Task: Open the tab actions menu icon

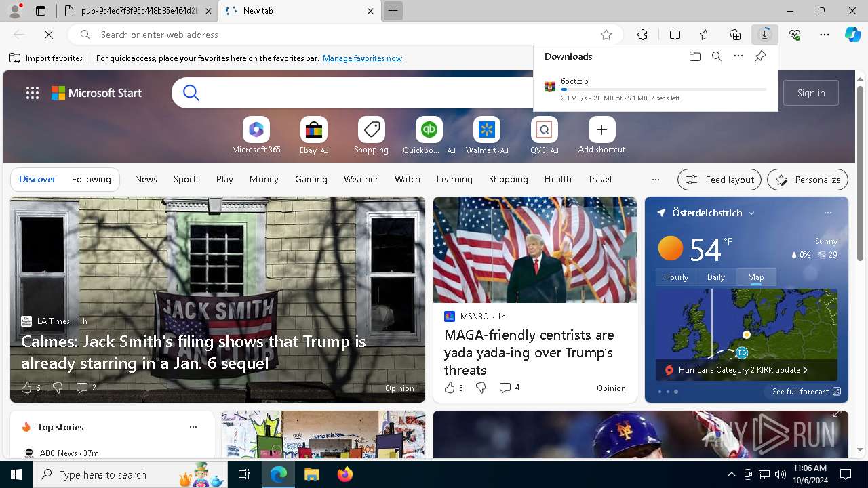Action: (41, 11)
